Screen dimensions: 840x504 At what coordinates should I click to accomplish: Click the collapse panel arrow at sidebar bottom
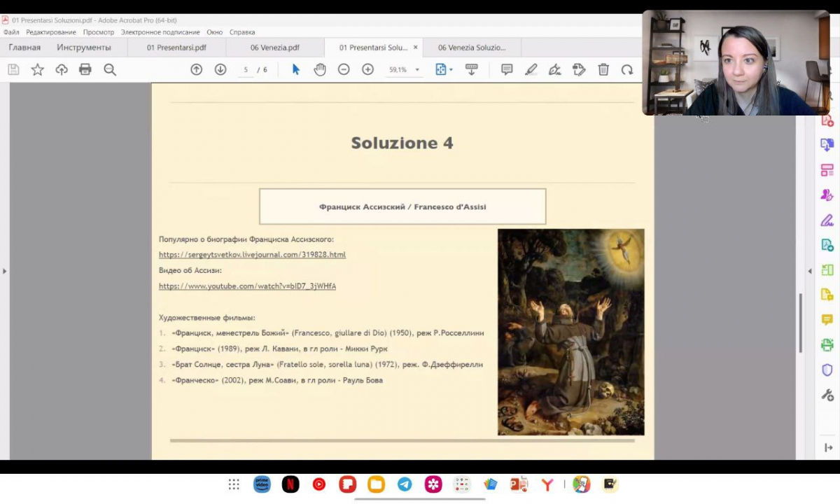(x=828, y=447)
